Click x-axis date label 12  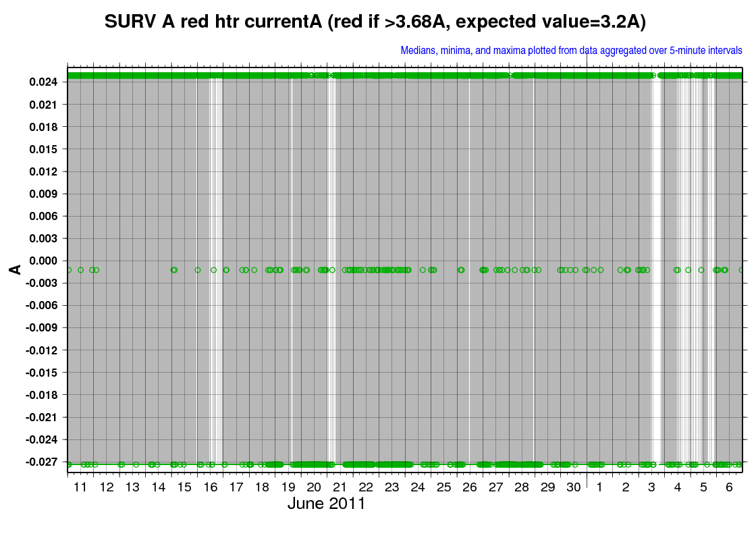pyautogui.click(x=107, y=487)
